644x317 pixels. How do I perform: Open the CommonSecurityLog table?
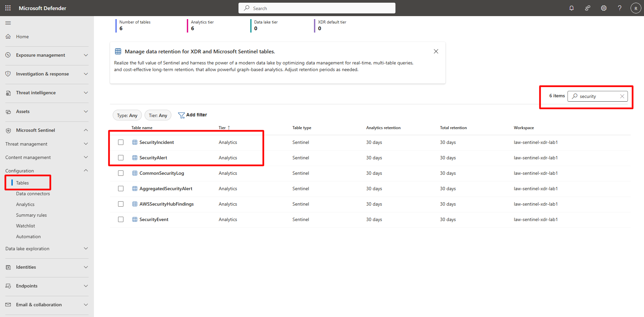pos(162,173)
